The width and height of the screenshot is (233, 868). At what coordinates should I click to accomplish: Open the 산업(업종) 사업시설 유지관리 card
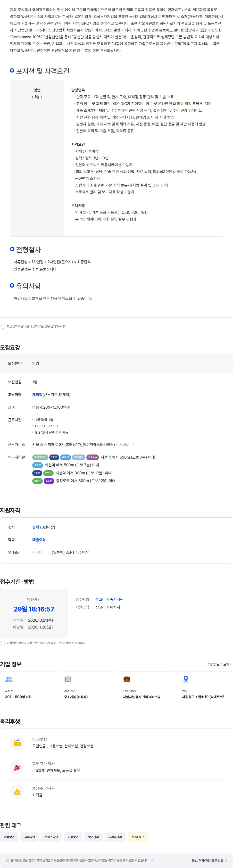(146, 687)
